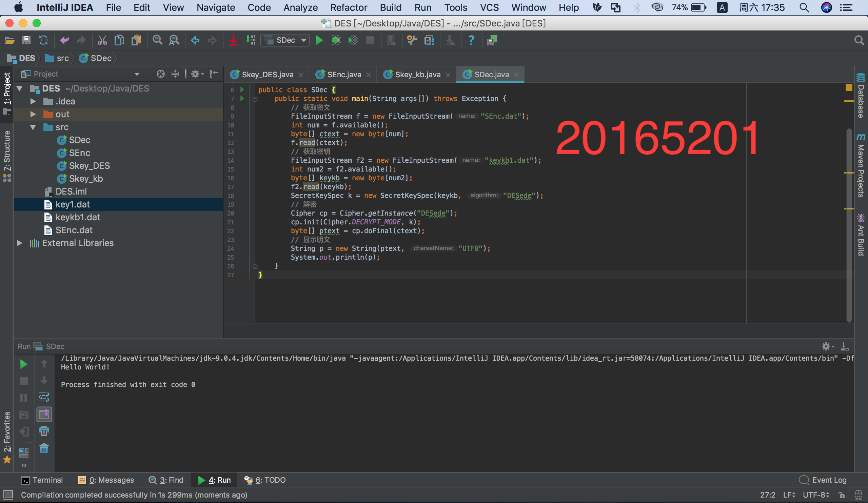Toggle tool window bars at bottom-left corner
The height and width of the screenshot is (503, 868).
pyautogui.click(x=8, y=495)
